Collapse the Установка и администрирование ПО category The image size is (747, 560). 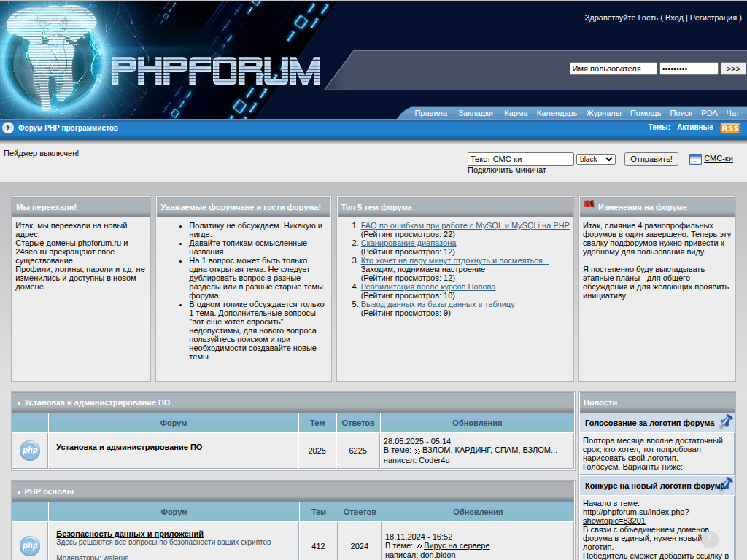click(19, 402)
